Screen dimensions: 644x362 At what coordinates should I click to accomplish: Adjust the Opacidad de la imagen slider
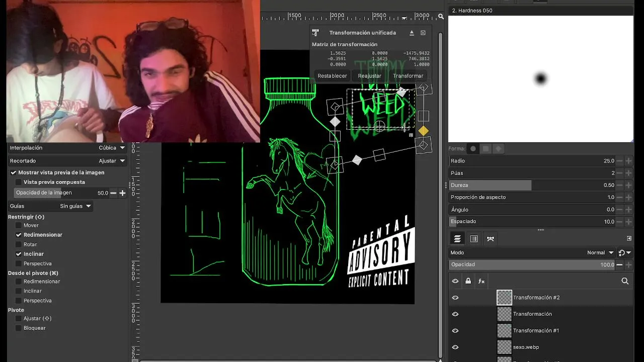[61, 193]
